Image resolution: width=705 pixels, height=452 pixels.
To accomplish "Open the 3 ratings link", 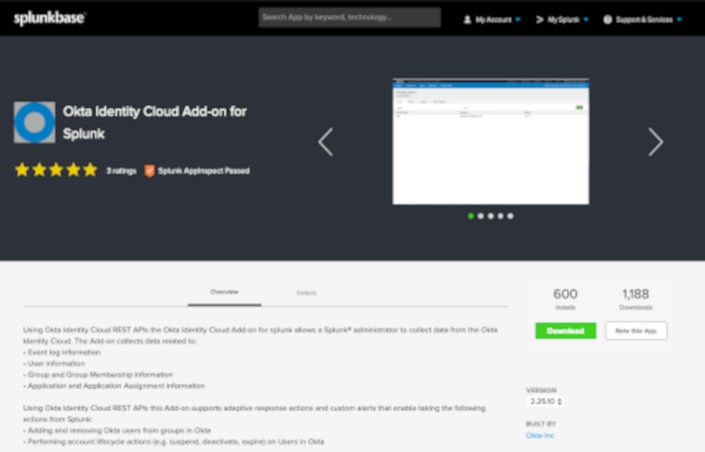I will tap(121, 171).
